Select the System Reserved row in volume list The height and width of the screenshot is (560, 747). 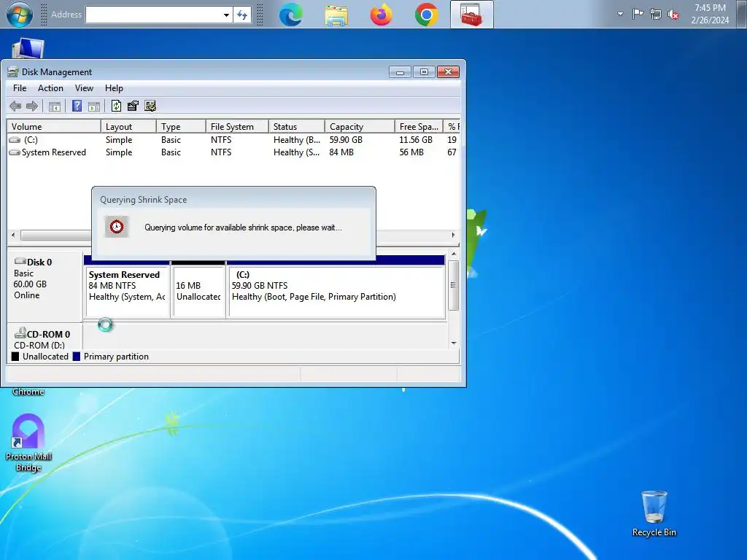pos(233,152)
